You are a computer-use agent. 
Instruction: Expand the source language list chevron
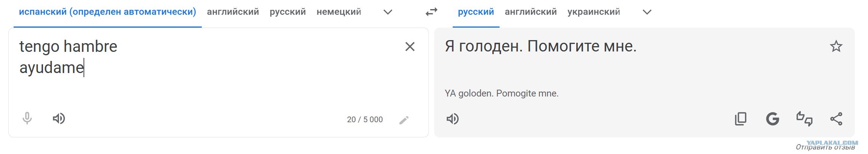pyautogui.click(x=388, y=12)
